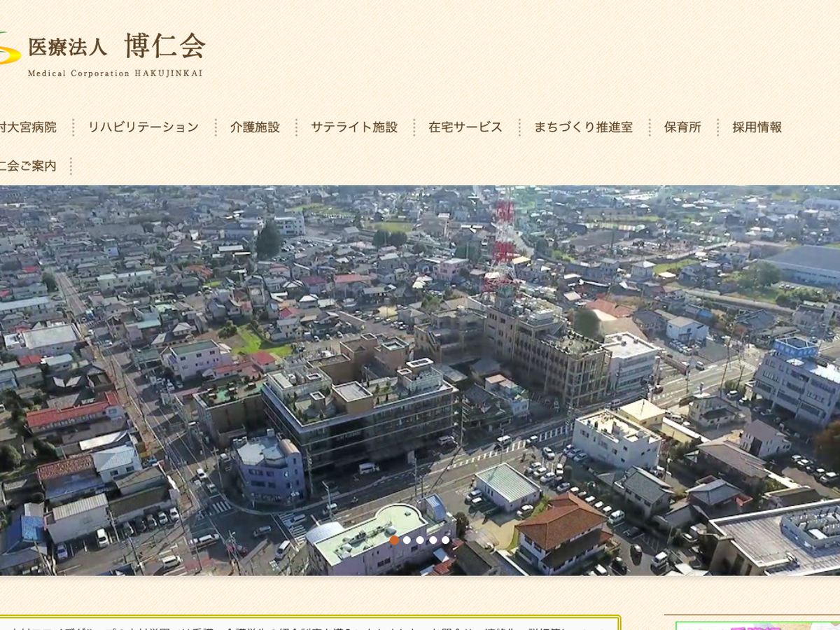Jump to the last slideshow dot

(x=445, y=540)
